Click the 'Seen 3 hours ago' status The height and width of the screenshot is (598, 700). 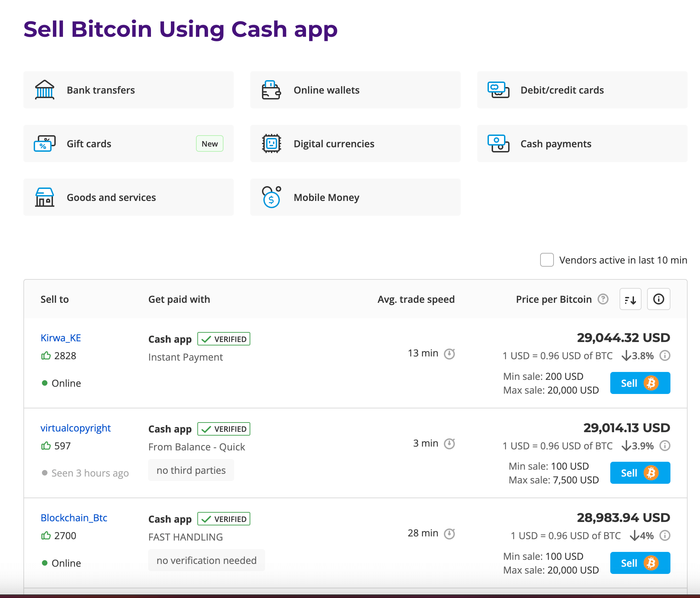click(90, 473)
